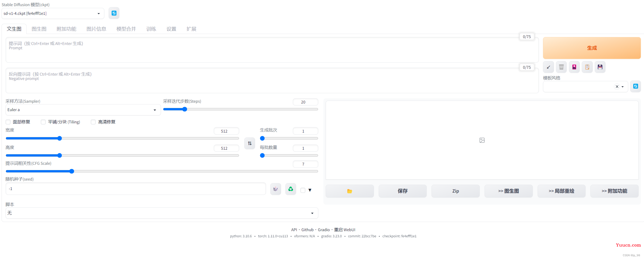Image resolution: width=644 pixels, height=259 pixels.
Task: Open the 扩展 tab
Action: tap(191, 29)
